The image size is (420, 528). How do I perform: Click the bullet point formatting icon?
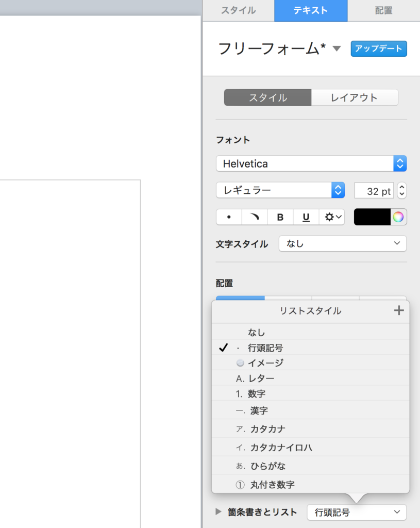point(229,217)
